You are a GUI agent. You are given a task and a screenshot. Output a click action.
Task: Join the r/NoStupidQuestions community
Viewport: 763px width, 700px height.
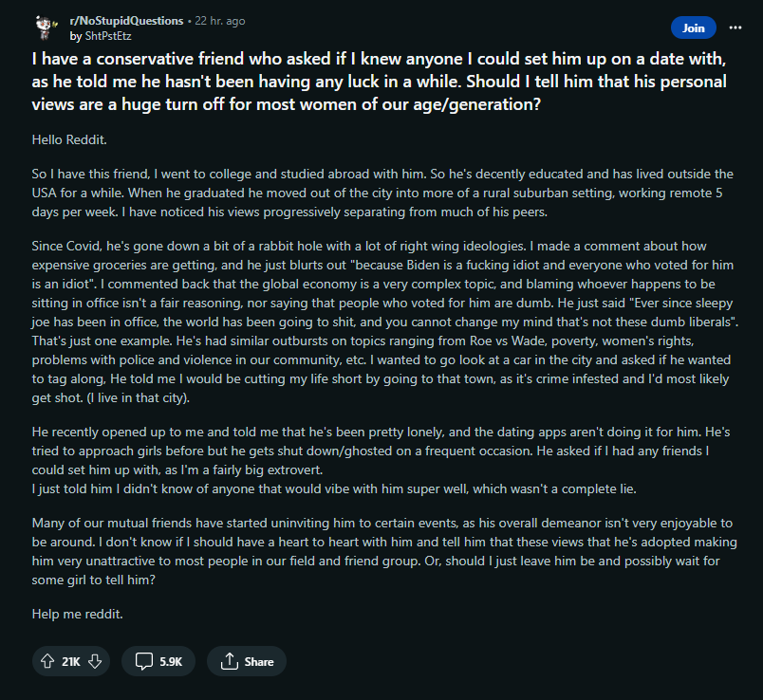(694, 28)
